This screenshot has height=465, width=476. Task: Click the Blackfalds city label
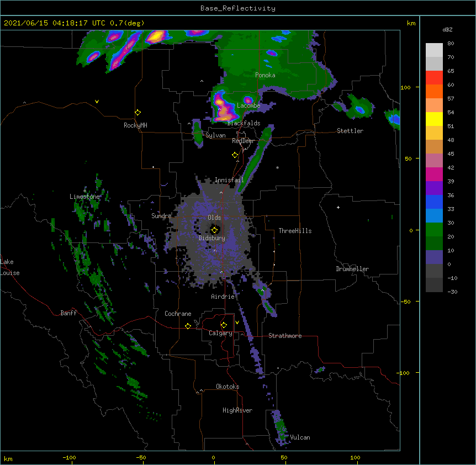coord(244,123)
